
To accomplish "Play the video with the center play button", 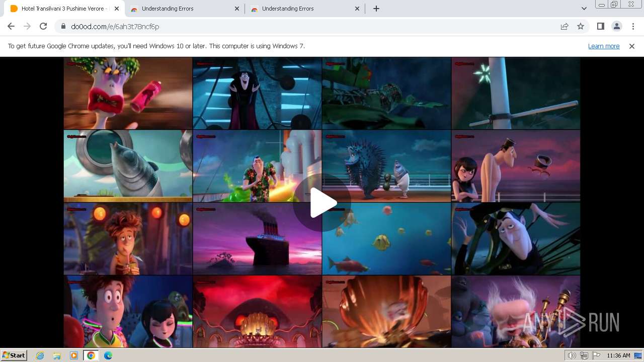I will [322, 203].
